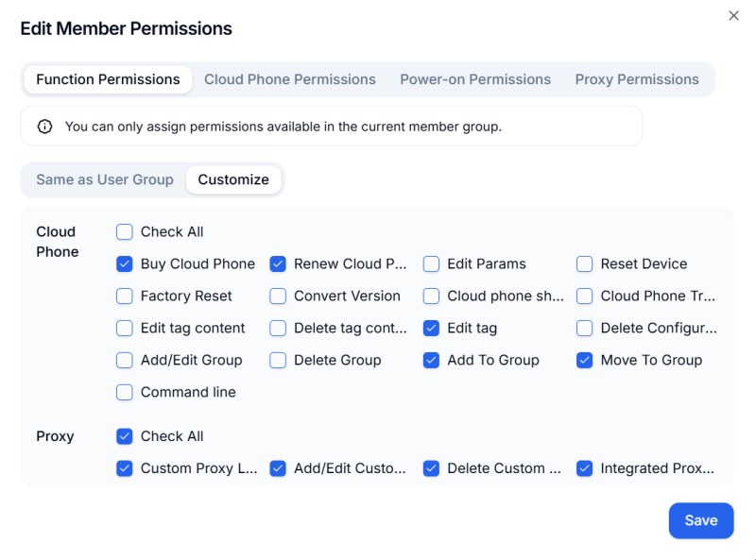Uncheck the Edit tag permission

click(x=431, y=329)
